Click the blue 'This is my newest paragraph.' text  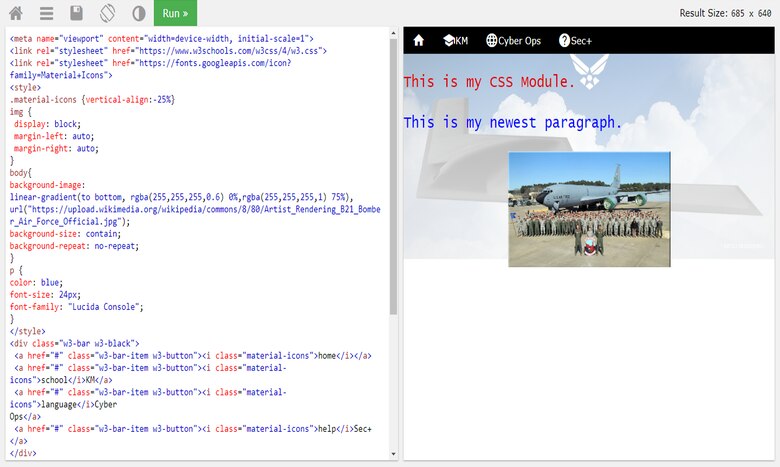pyautogui.click(x=512, y=123)
